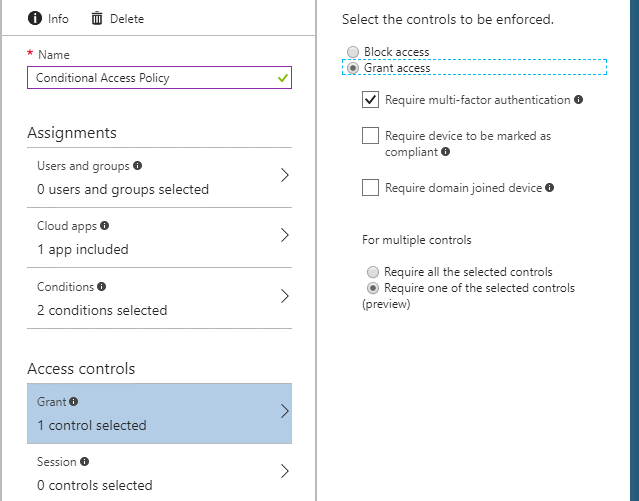Image resolution: width=639 pixels, height=501 pixels.
Task: Click info icon beside Users and groups
Action: click(138, 166)
